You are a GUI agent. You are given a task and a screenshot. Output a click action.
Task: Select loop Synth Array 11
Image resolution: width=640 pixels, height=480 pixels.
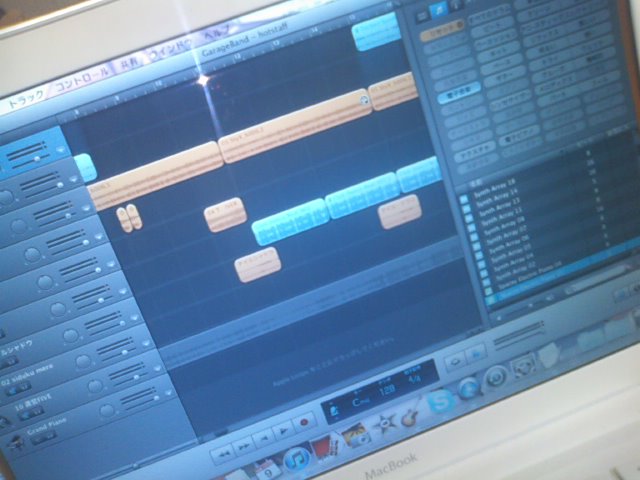tap(501, 215)
